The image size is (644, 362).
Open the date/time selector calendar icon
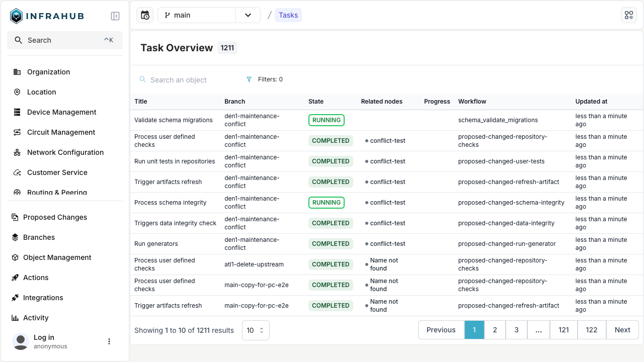[144, 15]
